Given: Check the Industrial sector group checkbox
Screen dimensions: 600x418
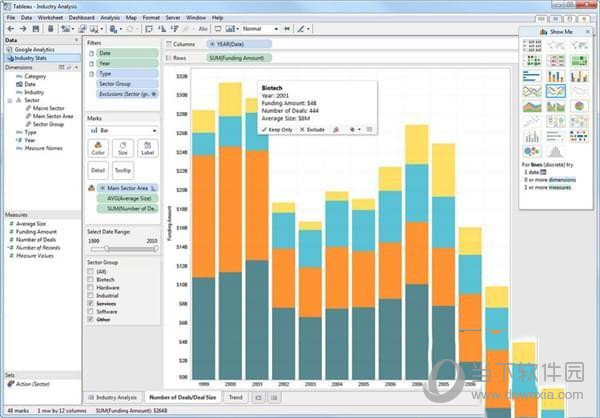Looking at the screenshot, I should pyautogui.click(x=91, y=296).
